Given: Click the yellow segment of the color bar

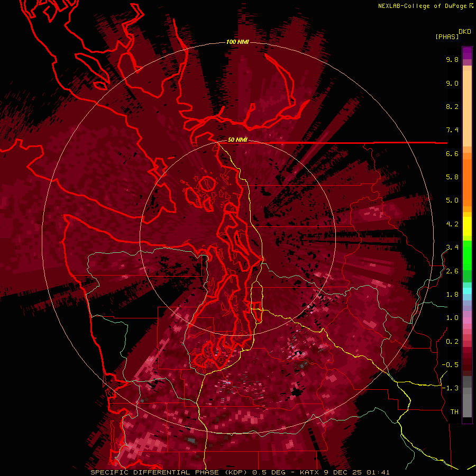Looking at the screenshot, I should point(467,226).
